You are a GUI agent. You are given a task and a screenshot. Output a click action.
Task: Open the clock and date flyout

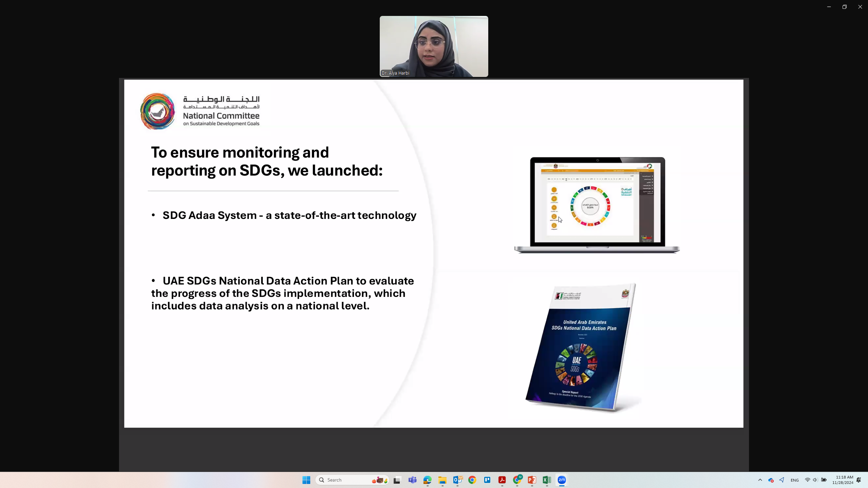pos(843,480)
